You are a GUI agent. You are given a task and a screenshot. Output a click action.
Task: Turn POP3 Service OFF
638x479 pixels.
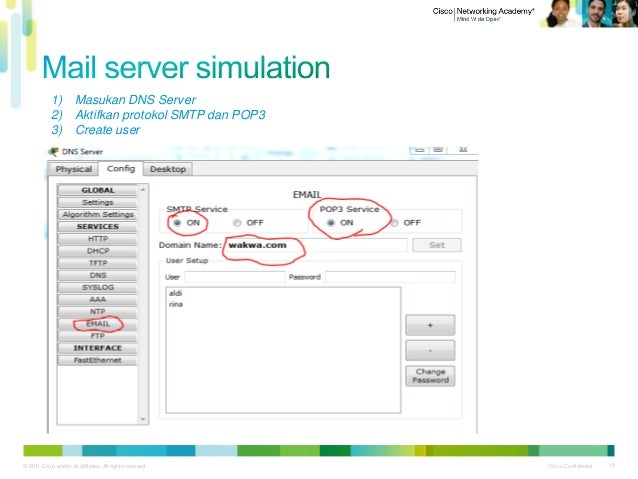[x=395, y=223]
